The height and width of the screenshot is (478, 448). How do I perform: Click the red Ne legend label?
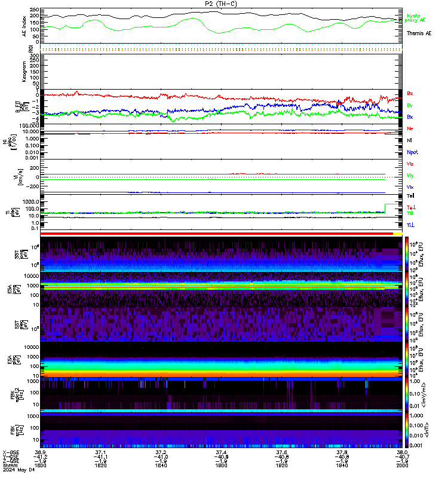(410, 128)
